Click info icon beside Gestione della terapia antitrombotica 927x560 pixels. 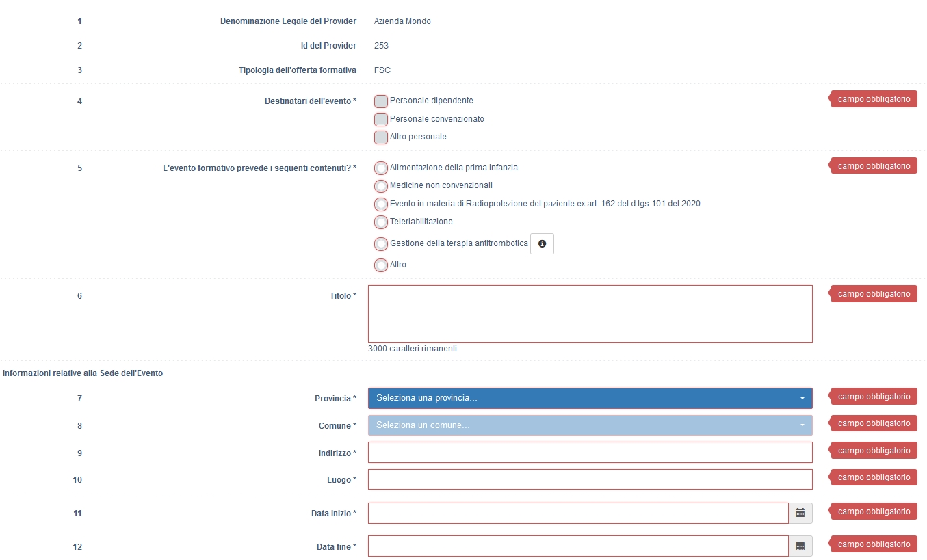tap(542, 244)
